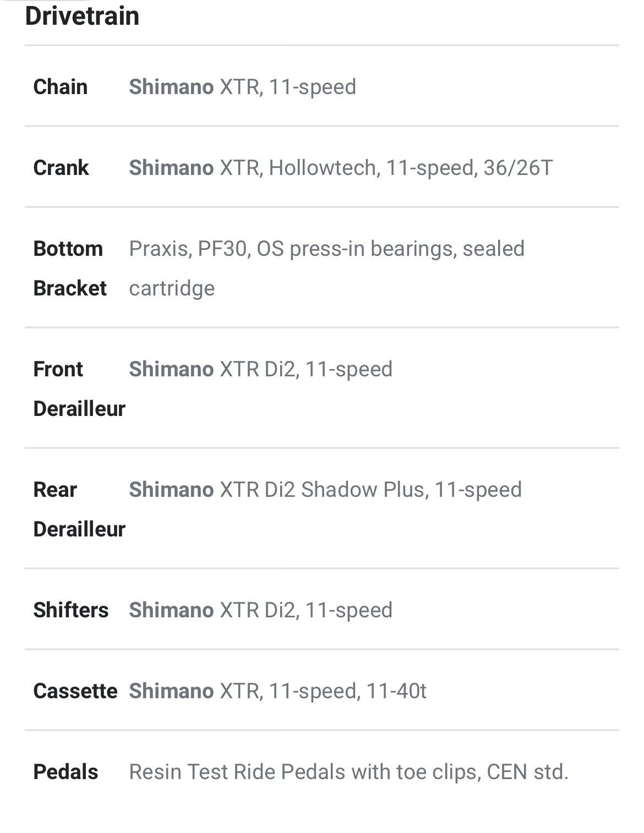
Task: Click the 11-40t cassette range text
Action: tap(396, 691)
